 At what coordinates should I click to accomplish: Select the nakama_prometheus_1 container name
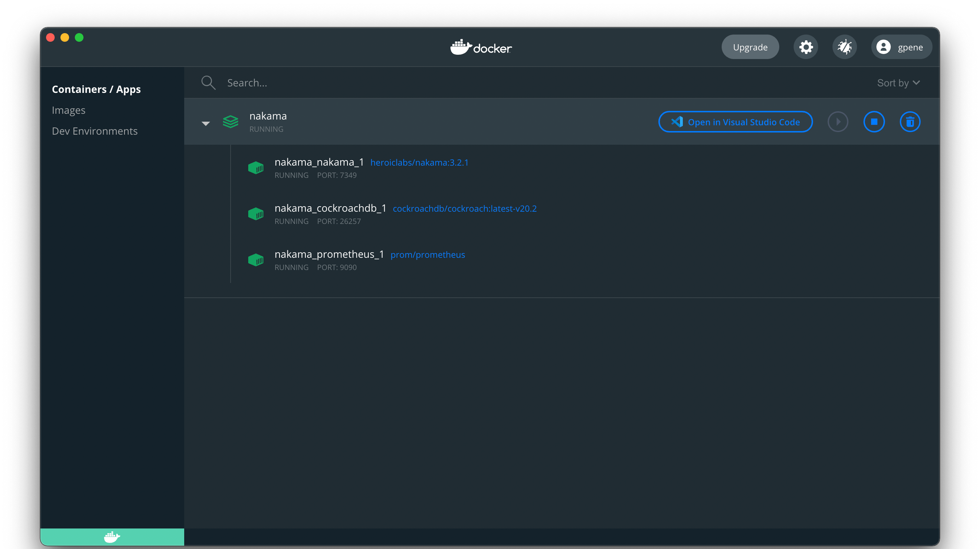click(x=329, y=254)
